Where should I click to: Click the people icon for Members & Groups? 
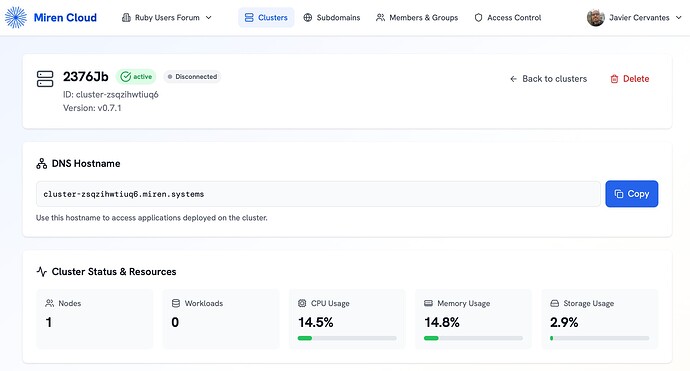pos(380,18)
